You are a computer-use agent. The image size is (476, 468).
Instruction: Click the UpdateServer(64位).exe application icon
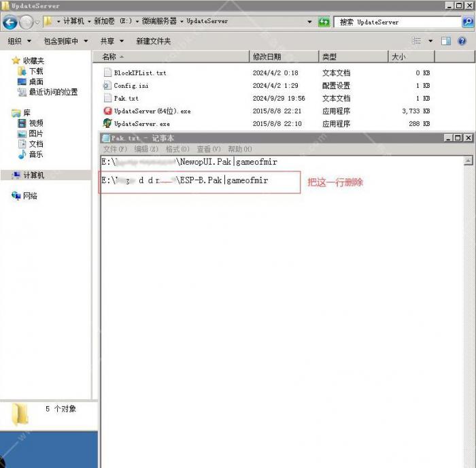click(x=107, y=111)
